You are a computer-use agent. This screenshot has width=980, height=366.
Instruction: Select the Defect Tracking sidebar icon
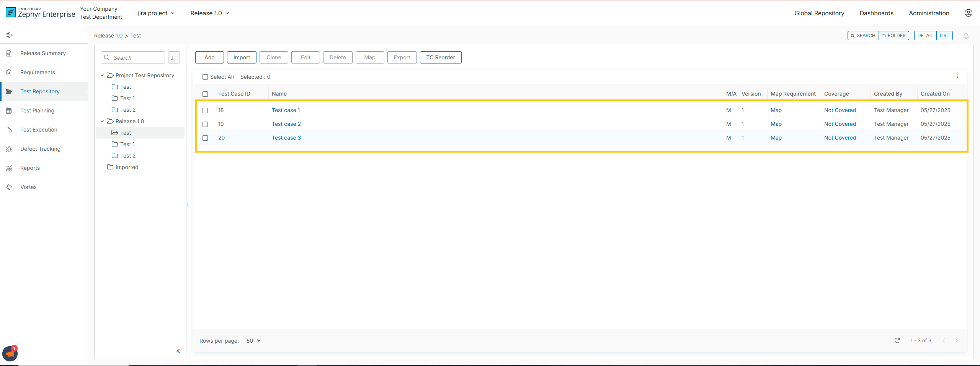9,148
